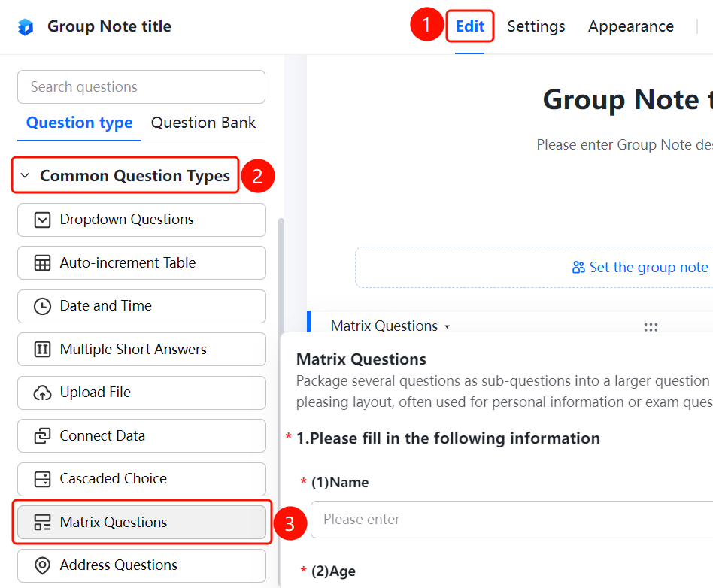Add an Upload File question

[141, 393]
